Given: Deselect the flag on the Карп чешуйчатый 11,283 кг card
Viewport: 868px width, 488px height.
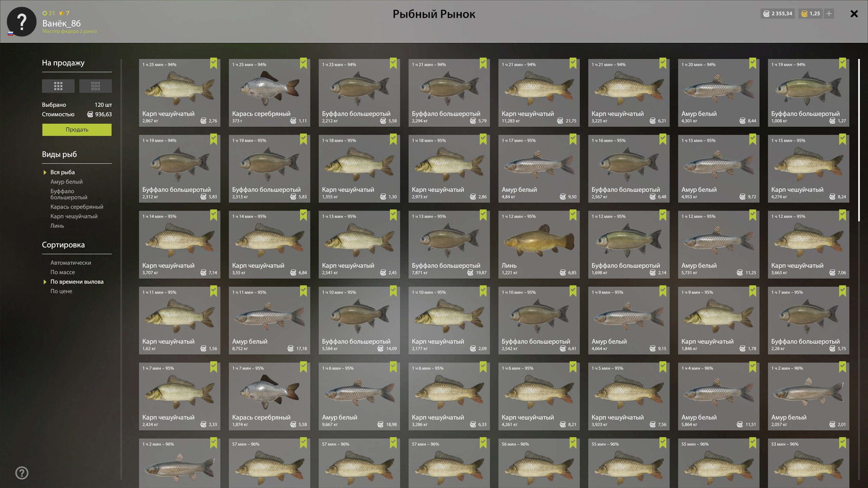Looking at the screenshot, I should (x=573, y=63).
